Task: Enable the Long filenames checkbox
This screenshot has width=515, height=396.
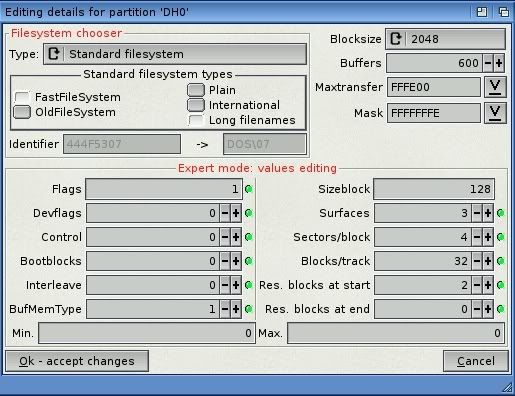Action: coord(196,120)
